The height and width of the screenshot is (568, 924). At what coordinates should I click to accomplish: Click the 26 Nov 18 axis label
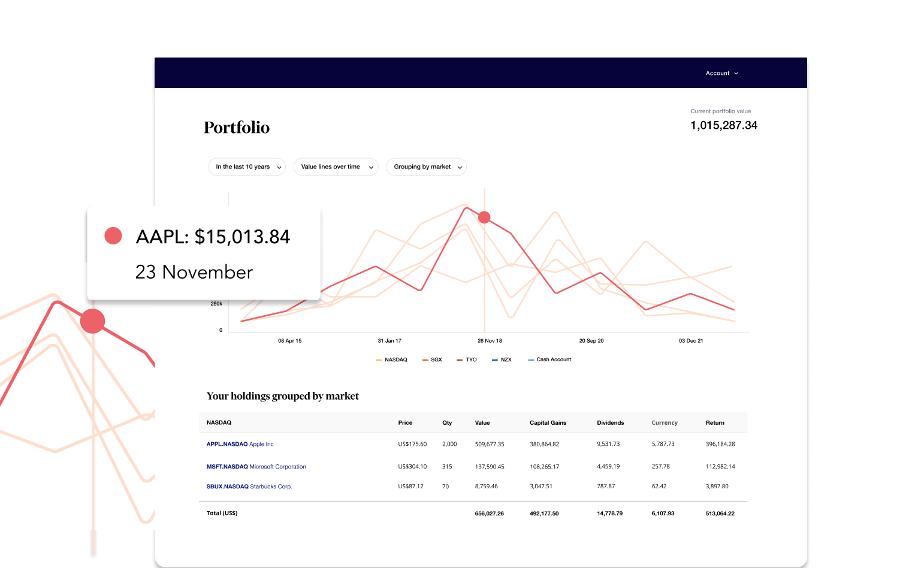pos(490,341)
